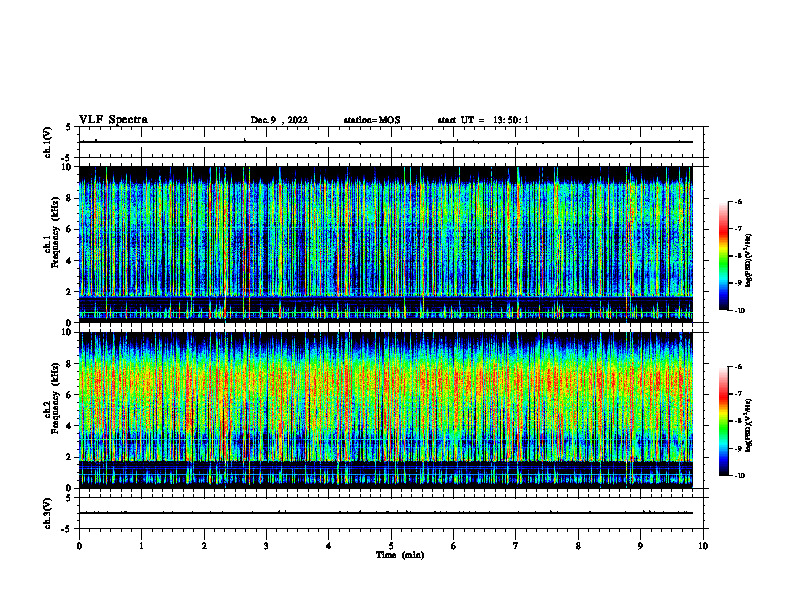This screenshot has width=792, height=612.
Task: Click time axis tick label "3"
Action: [x=266, y=546]
